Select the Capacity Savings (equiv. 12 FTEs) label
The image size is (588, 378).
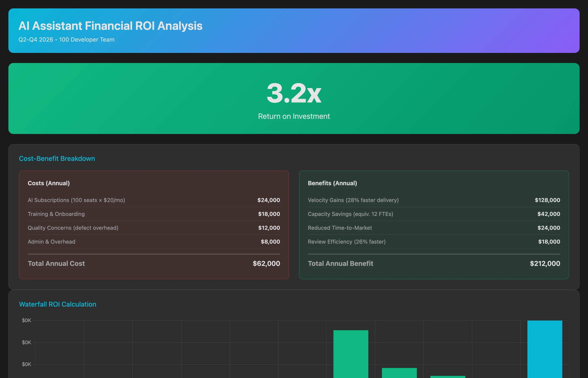click(x=350, y=214)
